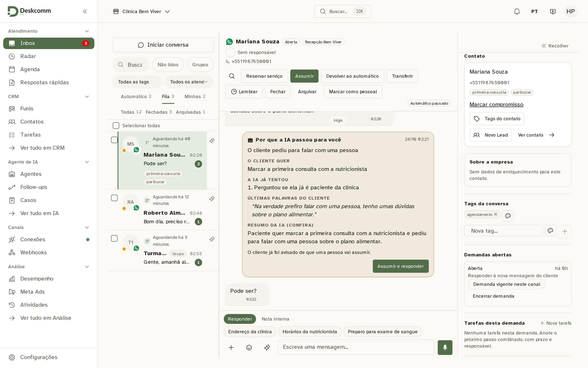Viewport: 588px width, 368px height.
Task: Open the Todas as tags filter
Action: pos(137,82)
